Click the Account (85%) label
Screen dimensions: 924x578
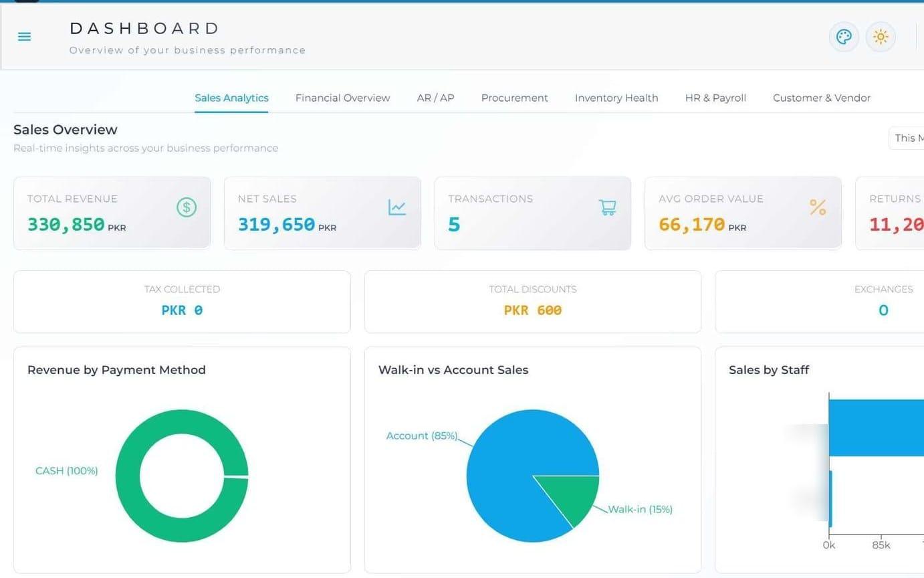click(422, 436)
